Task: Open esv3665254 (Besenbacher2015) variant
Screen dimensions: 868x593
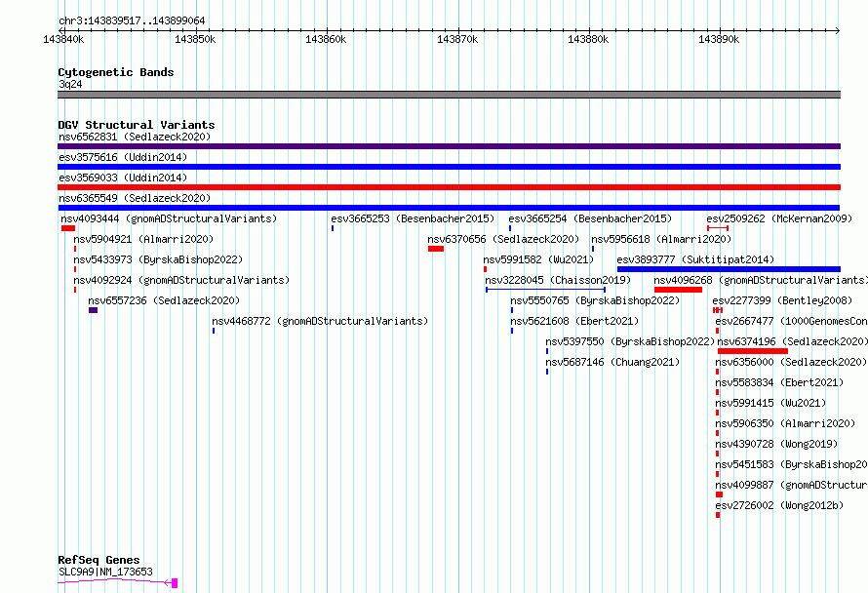Action: click(x=590, y=218)
